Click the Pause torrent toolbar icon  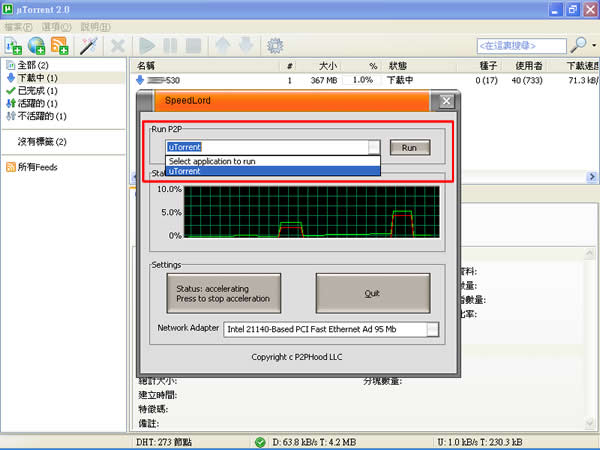click(170, 46)
